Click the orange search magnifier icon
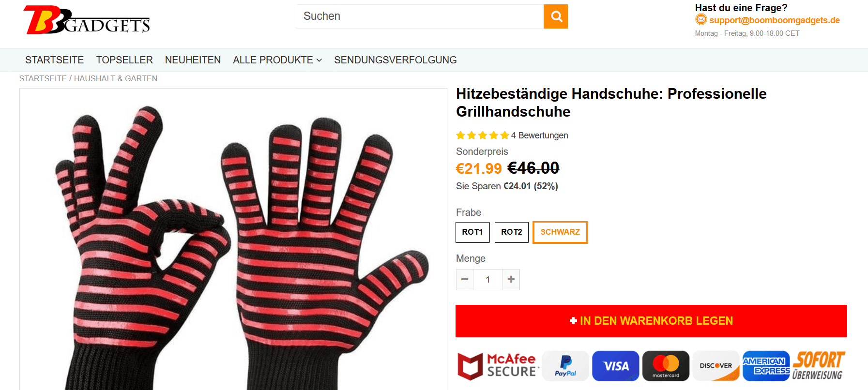The height and width of the screenshot is (390, 868). click(x=555, y=16)
